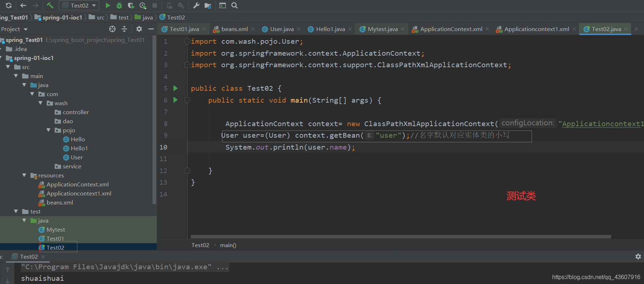Select Mytest in project tree
Screen dimensions: 644x284
click(x=52, y=229)
